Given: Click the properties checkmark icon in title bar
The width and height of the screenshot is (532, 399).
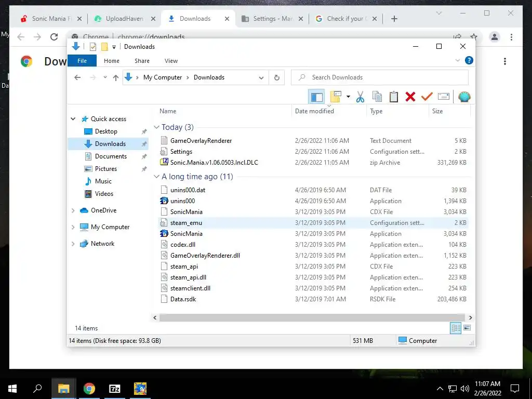Looking at the screenshot, I should [x=93, y=47].
